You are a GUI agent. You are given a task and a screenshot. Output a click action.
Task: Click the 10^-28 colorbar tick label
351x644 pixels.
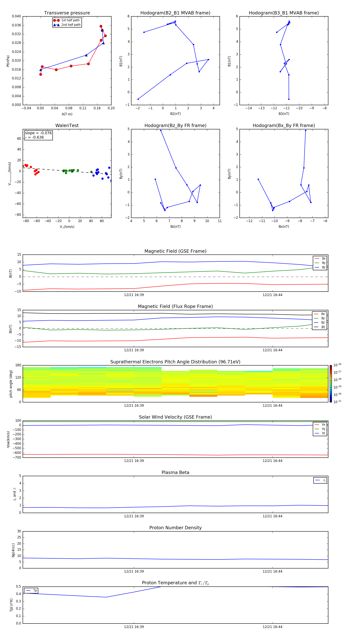337,380
